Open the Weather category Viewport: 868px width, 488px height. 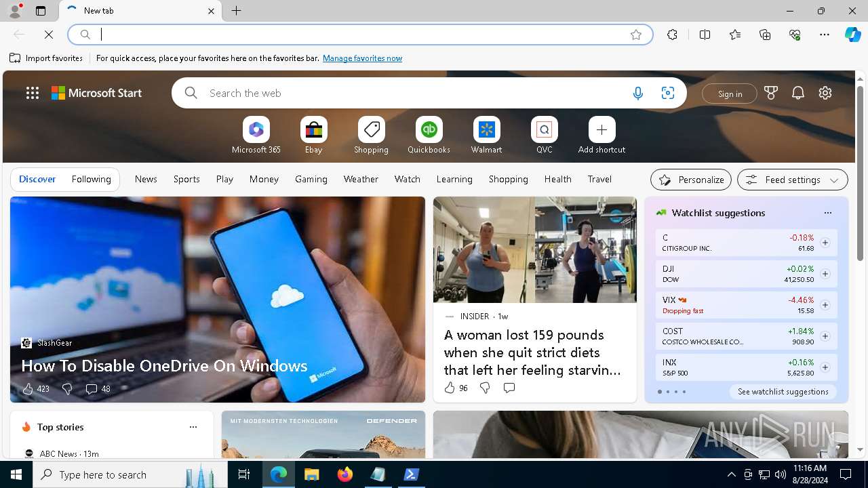pyautogui.click(x=361, y=179)
